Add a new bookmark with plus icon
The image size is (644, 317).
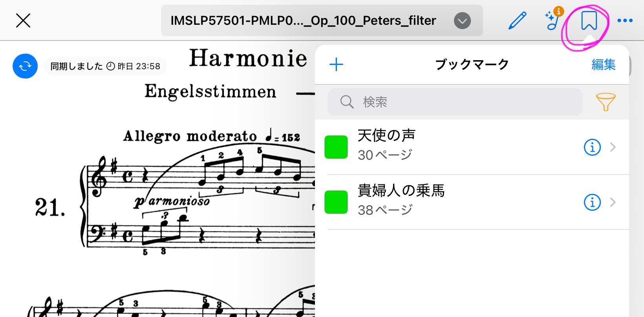pos(336,65)
